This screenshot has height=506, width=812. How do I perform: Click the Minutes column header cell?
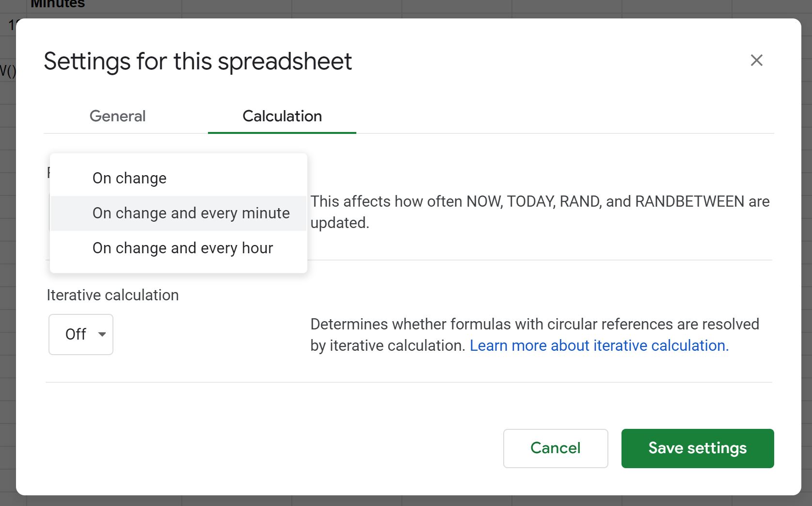[x=57, y=4]
